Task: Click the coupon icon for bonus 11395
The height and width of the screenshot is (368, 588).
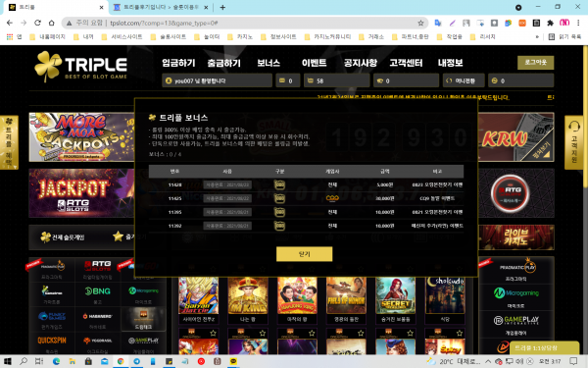Action: (x=279, y=212)
